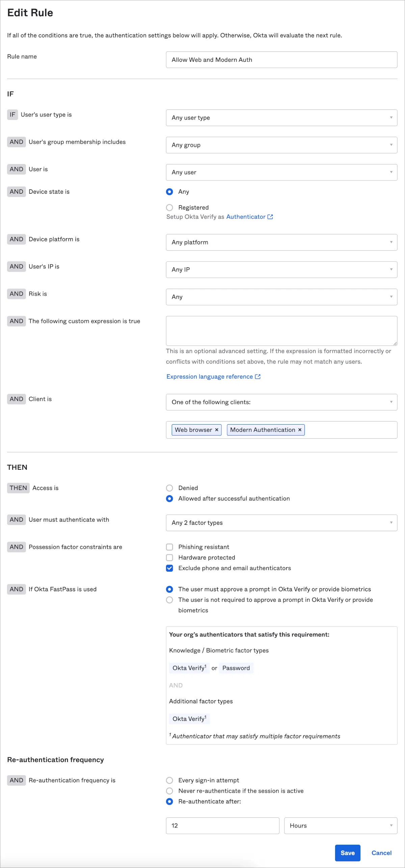
Task: Click external link icon beside Expression language reference
Action: (258, 377)
